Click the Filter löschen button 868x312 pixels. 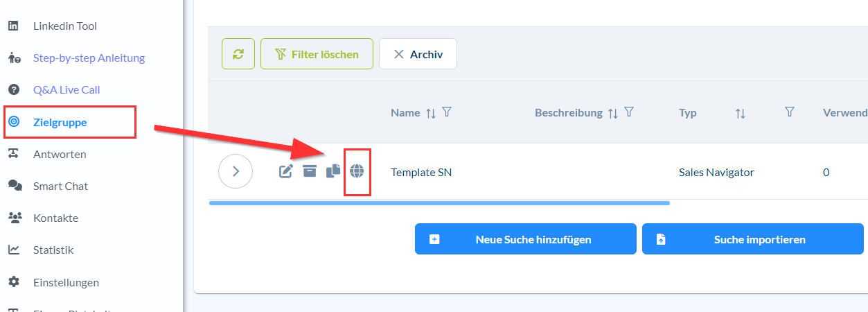pos(317,54)
